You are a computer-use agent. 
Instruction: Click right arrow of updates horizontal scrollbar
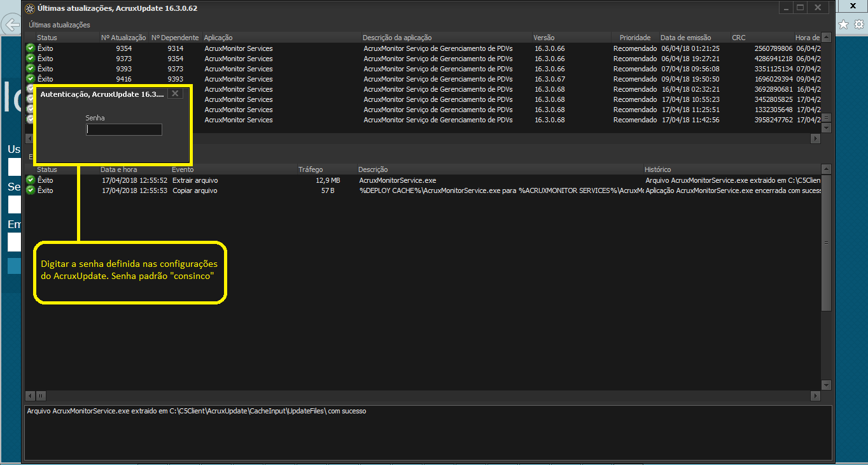[816, 138]
